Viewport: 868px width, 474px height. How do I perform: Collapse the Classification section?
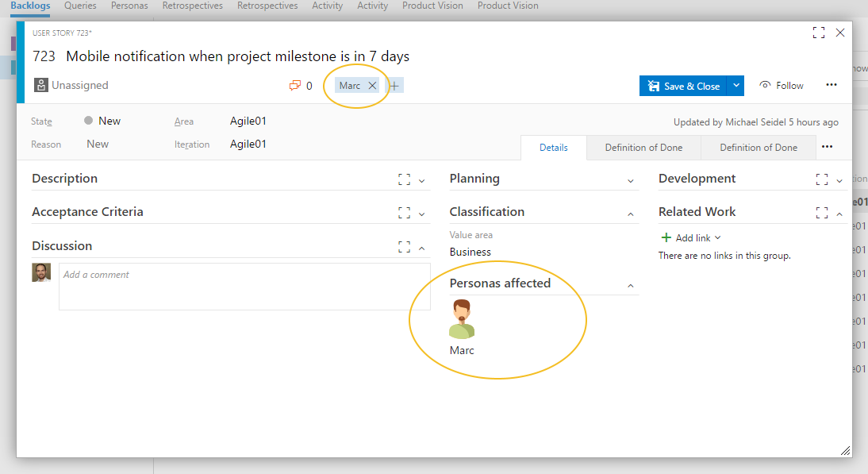631,212
